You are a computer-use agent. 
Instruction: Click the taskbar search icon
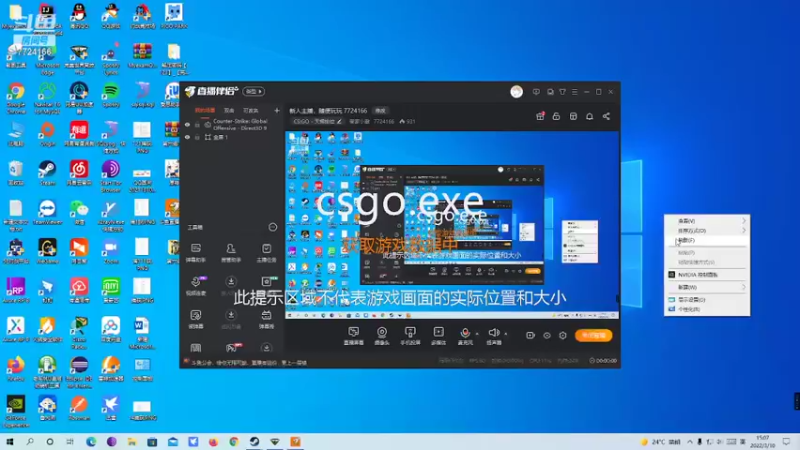pyautogui.click(x=30, y=441)
